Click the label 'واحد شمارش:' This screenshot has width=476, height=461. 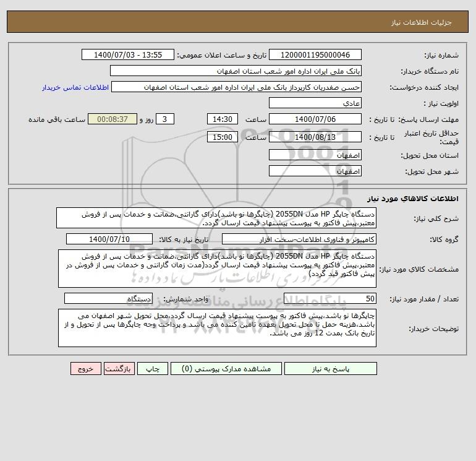click(185, 299)
